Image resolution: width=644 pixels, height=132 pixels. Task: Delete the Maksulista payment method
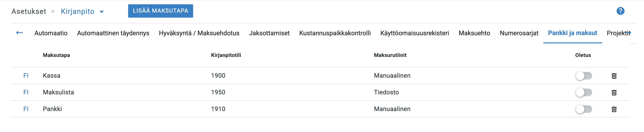point(614,92)
